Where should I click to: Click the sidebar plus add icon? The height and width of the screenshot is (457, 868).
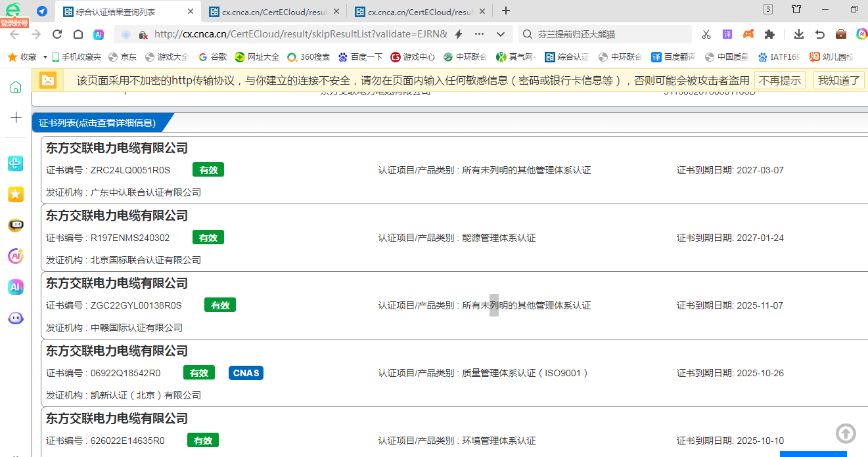coord(16,118)
